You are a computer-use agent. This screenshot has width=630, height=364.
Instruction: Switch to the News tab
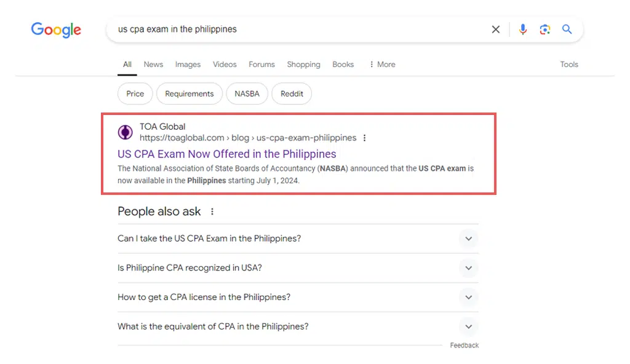(x=153, y=64)
